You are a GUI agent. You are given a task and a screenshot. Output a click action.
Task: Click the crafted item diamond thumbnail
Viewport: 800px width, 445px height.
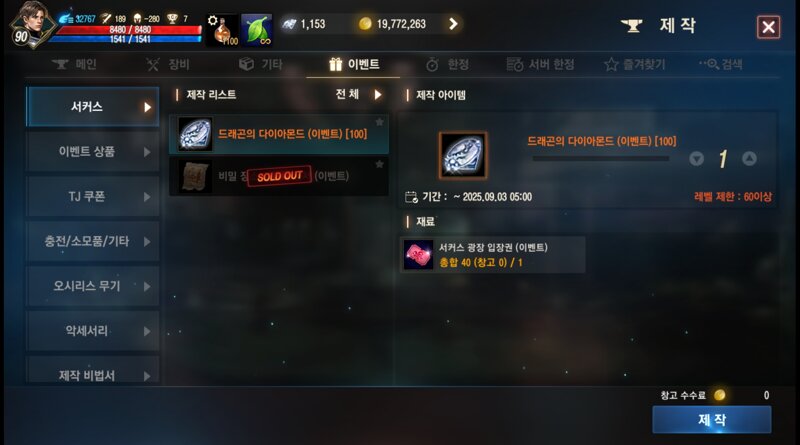click(463, 155)
